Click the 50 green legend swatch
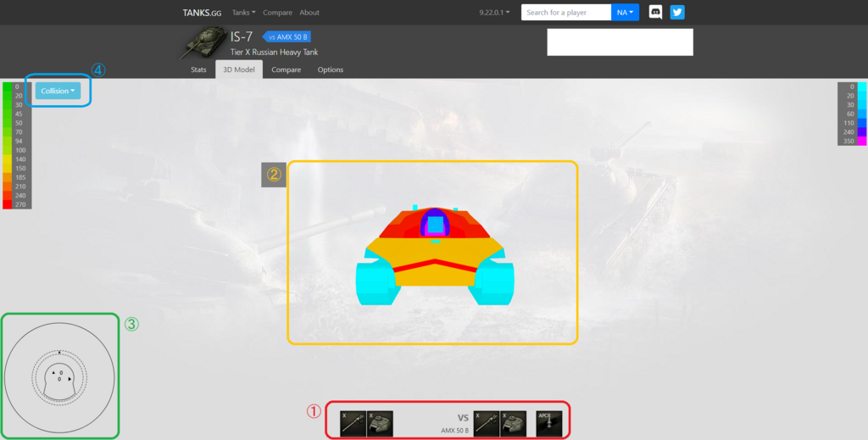Image resolution: width=868 pixels, height=440 pixels. click(x=7, y=123)
